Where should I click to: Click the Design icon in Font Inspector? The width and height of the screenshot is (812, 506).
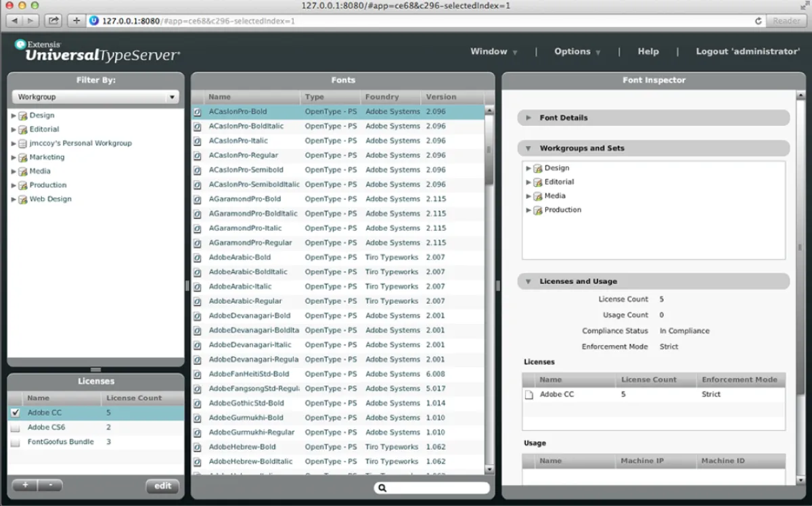coord(538,168)
